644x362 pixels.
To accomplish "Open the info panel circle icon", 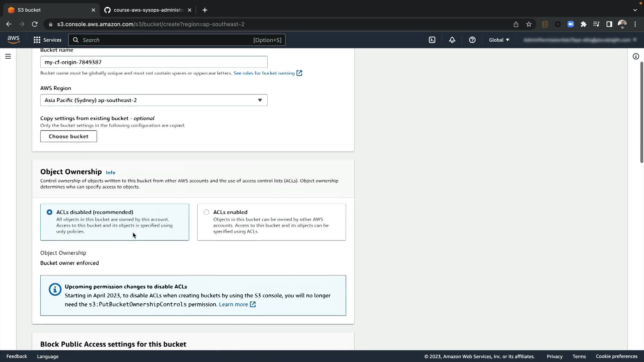I will point(636,56).
